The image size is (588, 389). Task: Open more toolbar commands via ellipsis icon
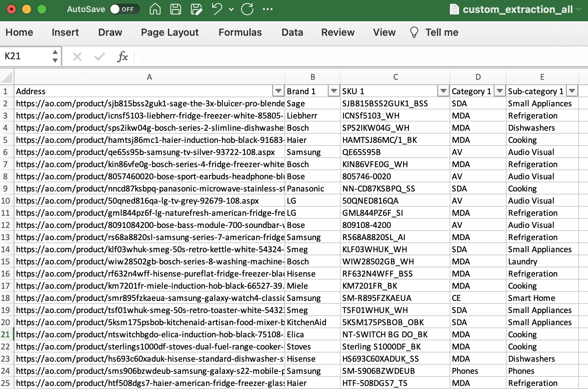click(268, 9)
